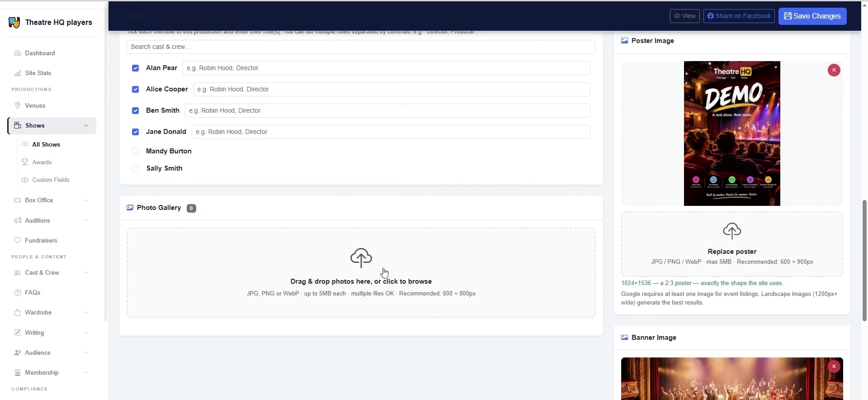Screen dimensions: 868x400
Task: Expand the Box Office menu chevron
Action: point(86,200)
